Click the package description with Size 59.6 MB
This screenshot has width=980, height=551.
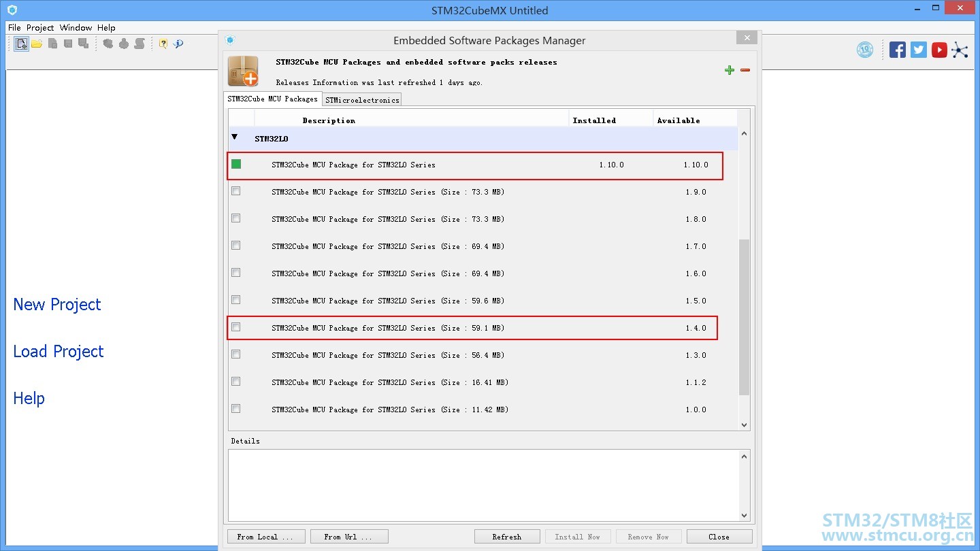click(x=388, y=301)
